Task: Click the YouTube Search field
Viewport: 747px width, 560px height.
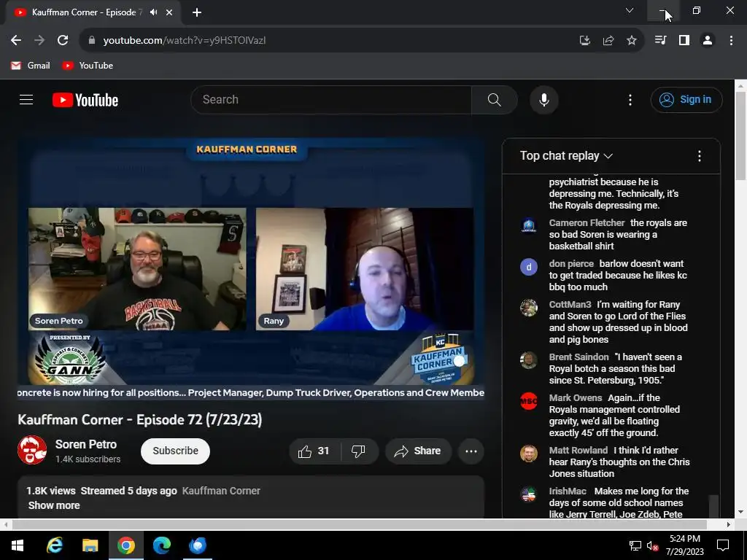Action: 331,99
